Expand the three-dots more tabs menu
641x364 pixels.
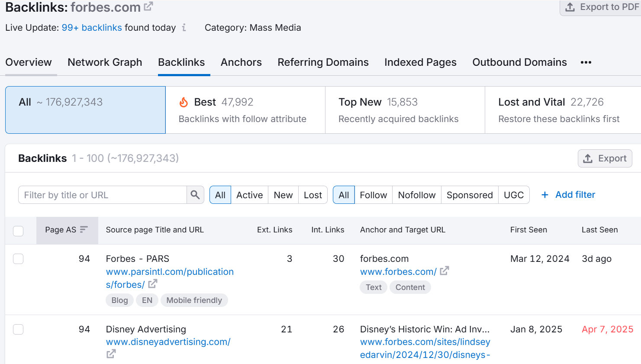[586, 62]
